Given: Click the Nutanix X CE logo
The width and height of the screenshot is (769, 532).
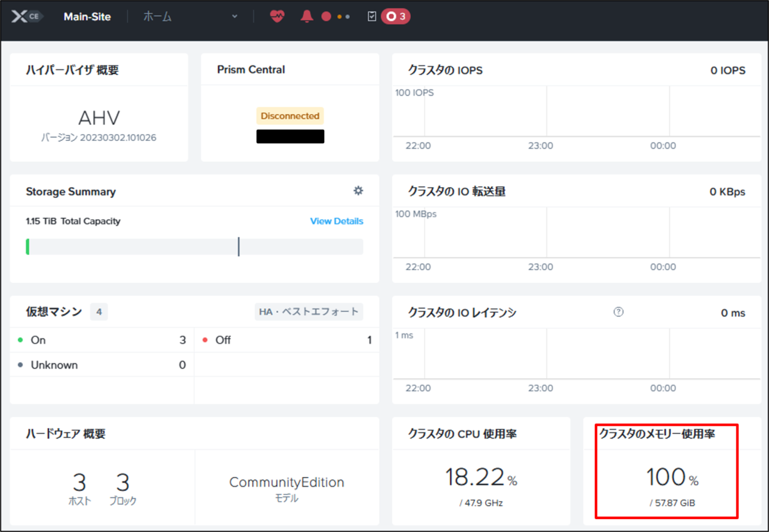Looking at the screenshot, I should click(26, 17).
